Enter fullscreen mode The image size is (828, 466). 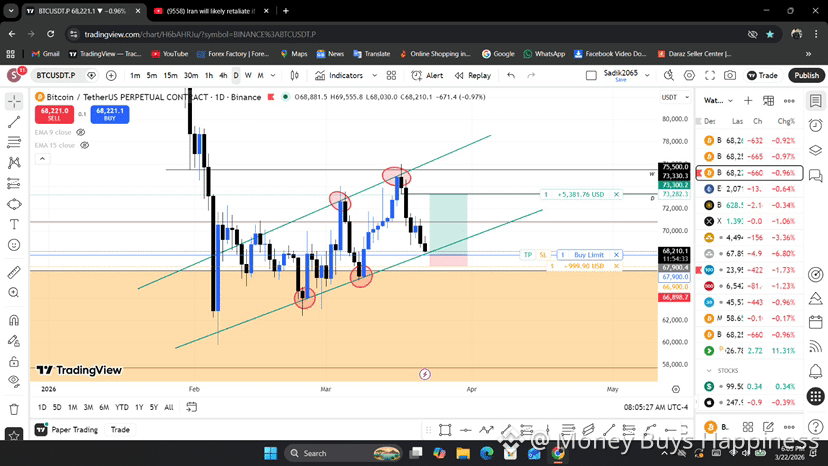pos(710,76)
